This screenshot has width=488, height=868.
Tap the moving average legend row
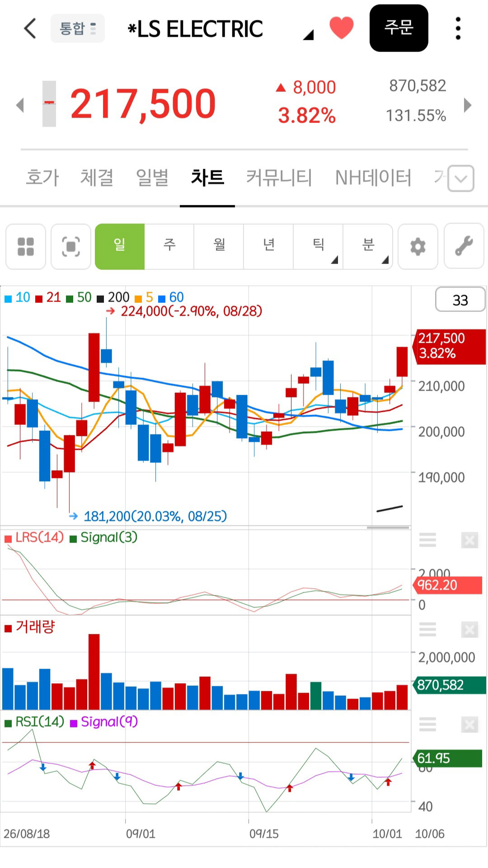pos(94,297)
